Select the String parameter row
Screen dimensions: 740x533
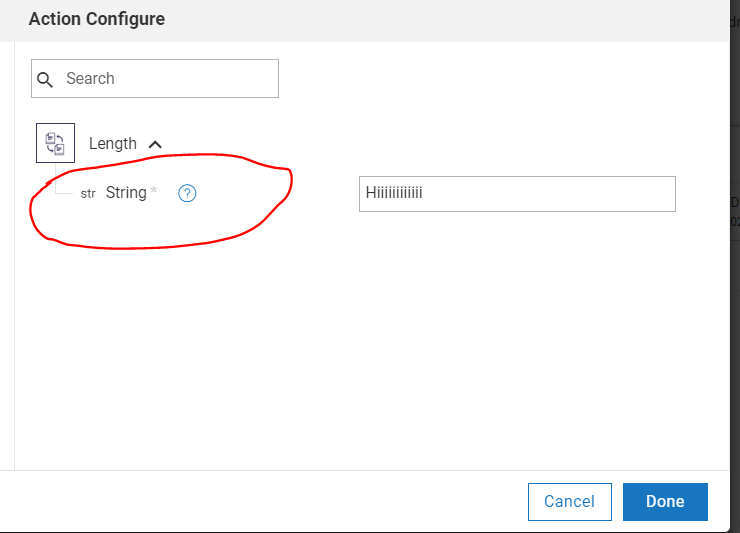click(138, 193)
